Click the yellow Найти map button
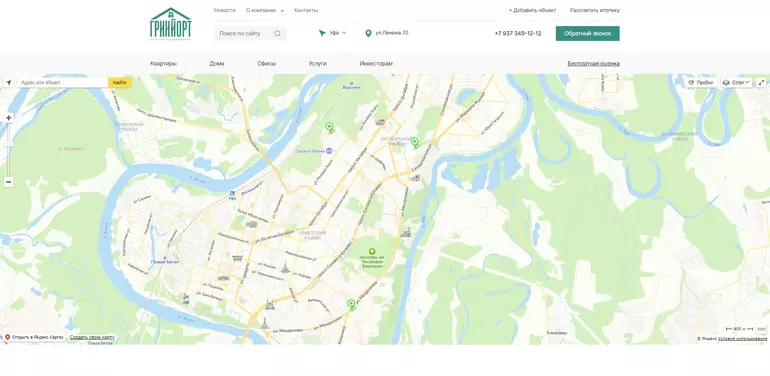The height and width of the screenshot is (376, 770). click(x=120, y=82)
